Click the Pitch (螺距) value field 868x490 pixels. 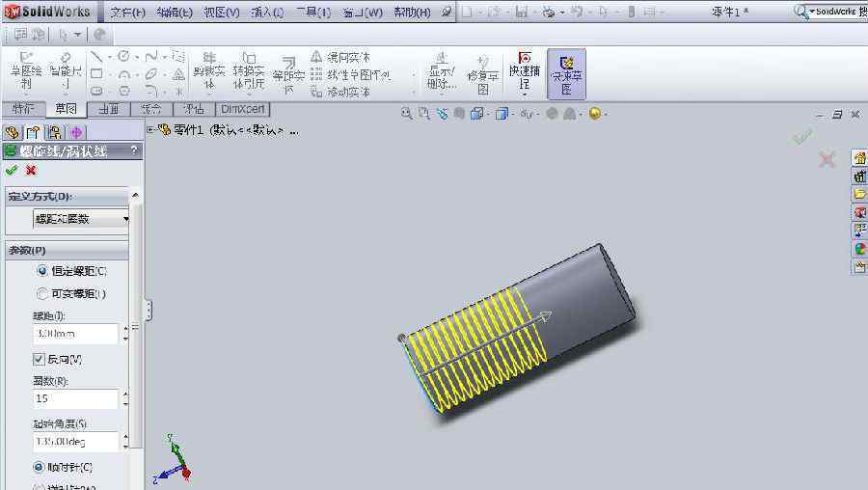[x=74, y=334]
